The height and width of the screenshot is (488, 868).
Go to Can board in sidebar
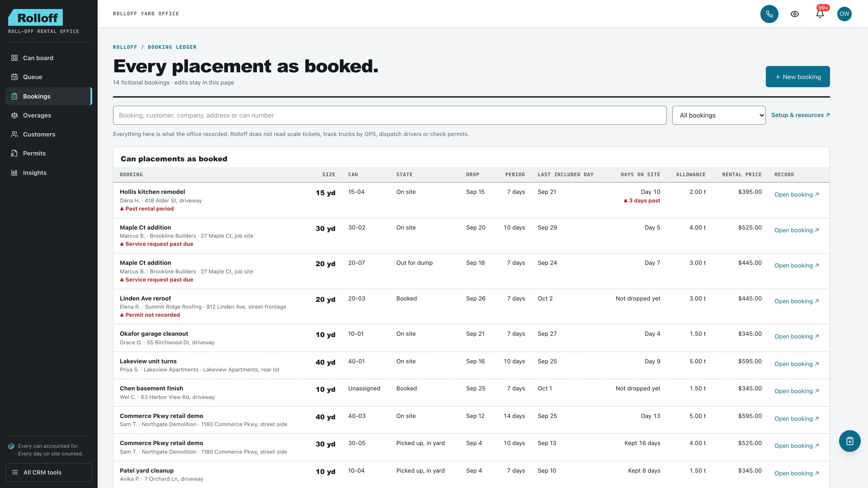pos(49,58)
